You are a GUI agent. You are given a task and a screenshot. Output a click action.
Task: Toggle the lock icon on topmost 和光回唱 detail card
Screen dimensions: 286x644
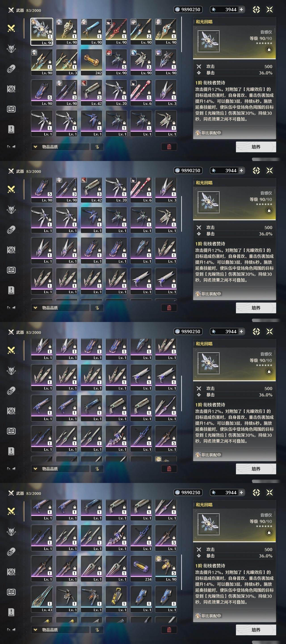coord(269,49)
